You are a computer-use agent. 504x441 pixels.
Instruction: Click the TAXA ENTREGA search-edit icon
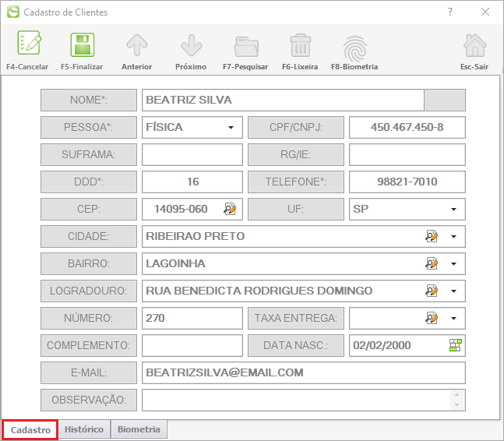click(x=432, y=318)
